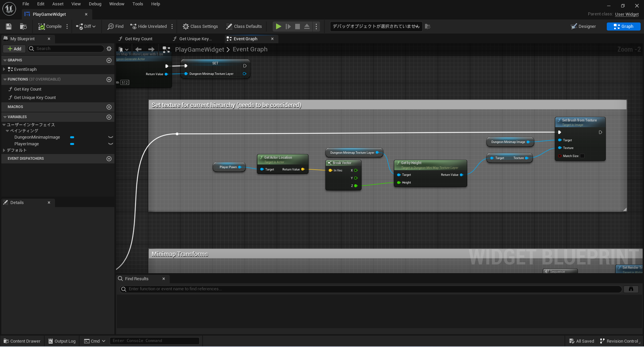Image resolution: width=644 pixels, height=347 pixels.
Task: Open the Asset menu
Action: (x=58, y=4)
